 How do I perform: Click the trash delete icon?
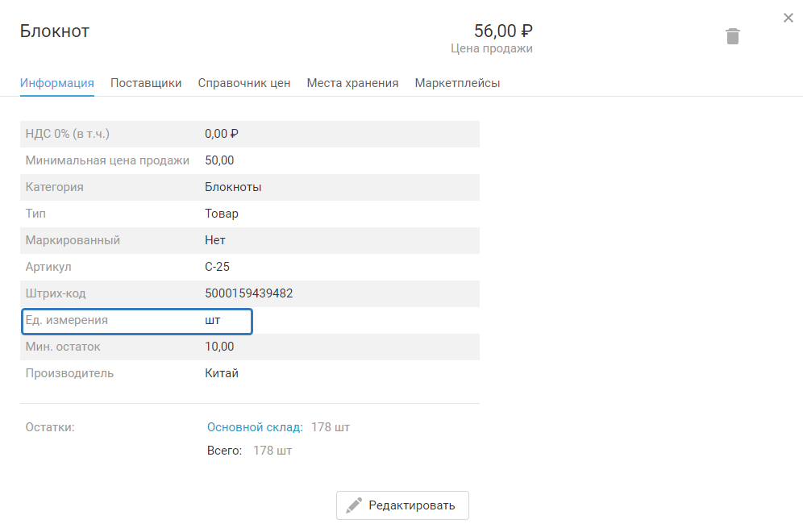(x=732, y=36)
